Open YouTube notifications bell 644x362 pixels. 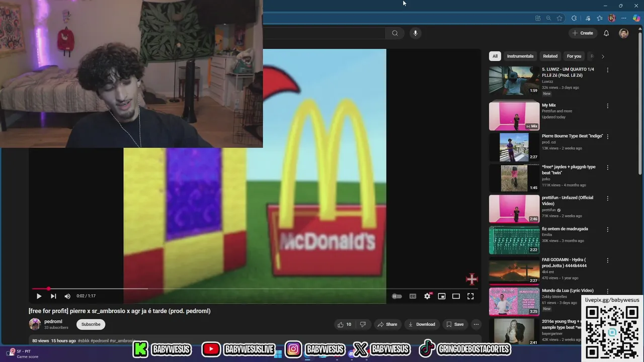coord(606,33)
